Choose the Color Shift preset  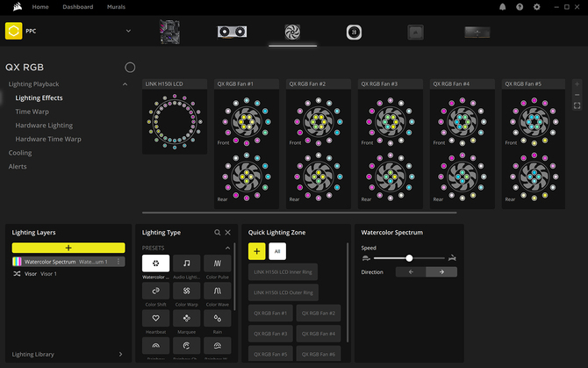pos(155,291)
